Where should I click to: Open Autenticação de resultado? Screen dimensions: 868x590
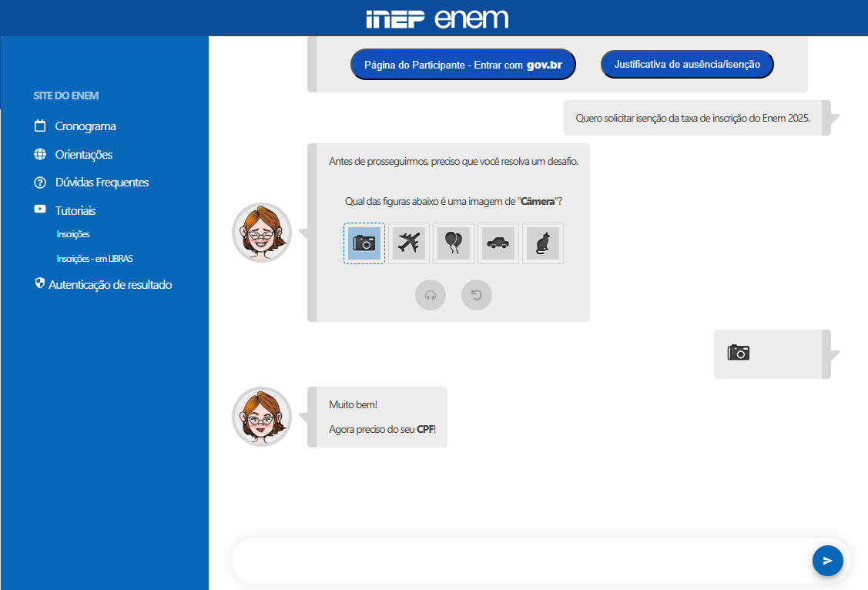click(x=109, y=285)
